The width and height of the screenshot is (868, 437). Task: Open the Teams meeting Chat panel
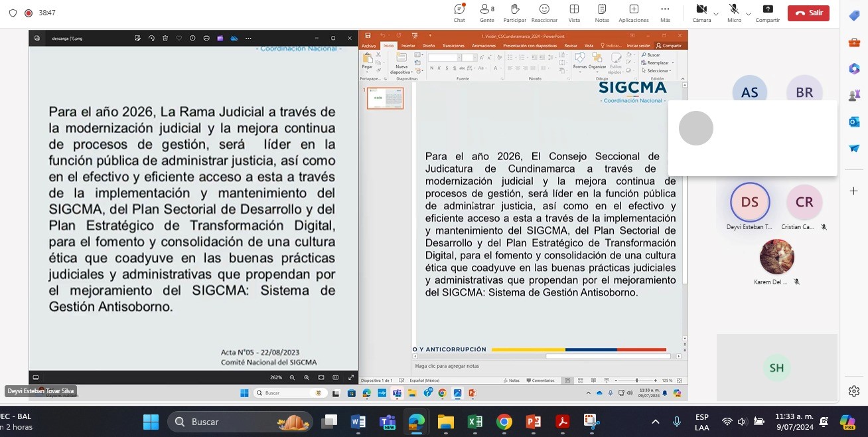point(459,13)
